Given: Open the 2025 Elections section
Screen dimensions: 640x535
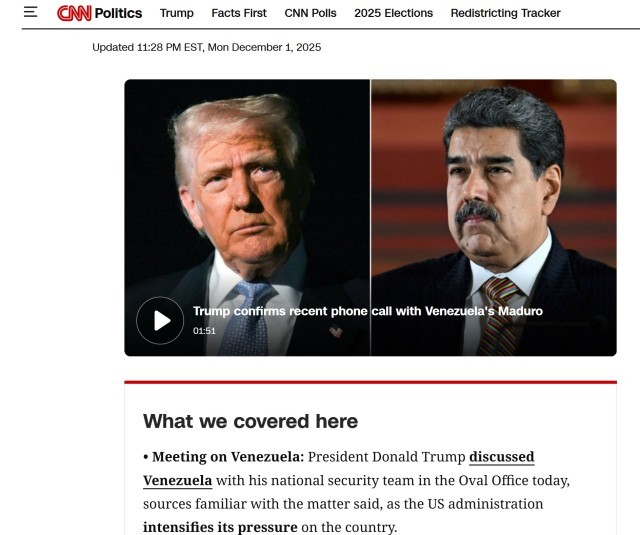Looking at the screenshot, I should click(393, 13).
